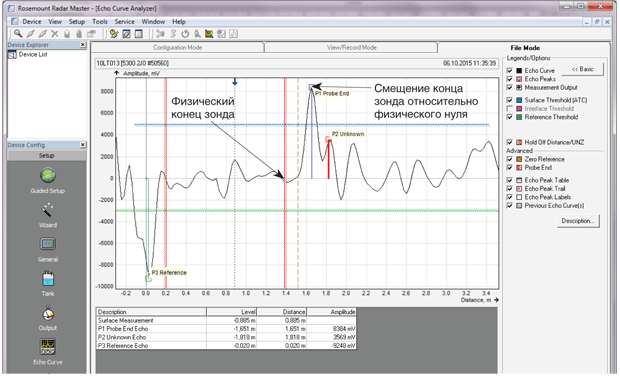Click the Amplitude column header

click(x=331, y=312)
